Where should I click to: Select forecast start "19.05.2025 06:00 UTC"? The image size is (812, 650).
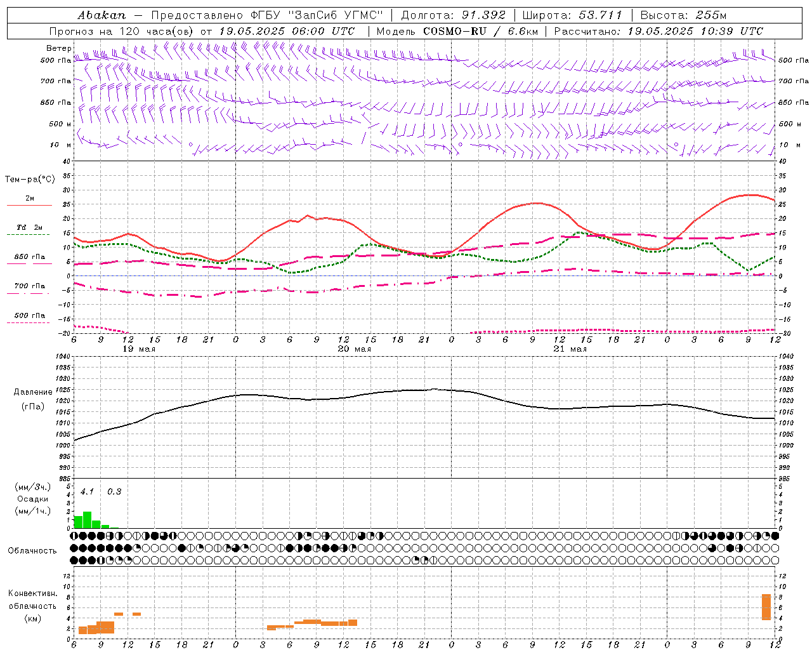[287, 31]
